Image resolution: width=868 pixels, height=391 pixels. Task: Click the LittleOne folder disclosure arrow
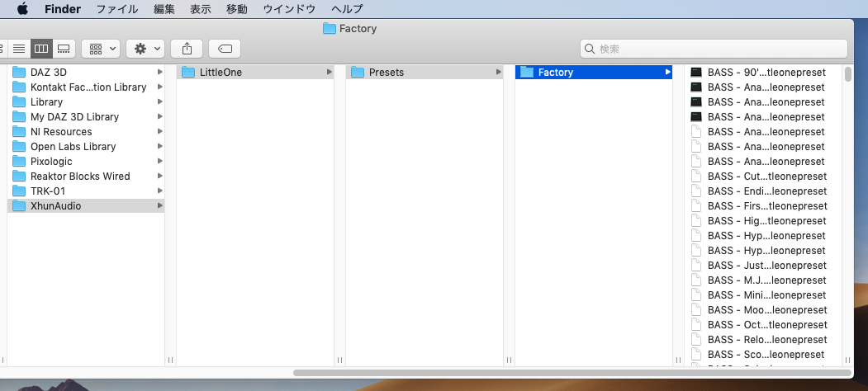(x=330, y=72)
